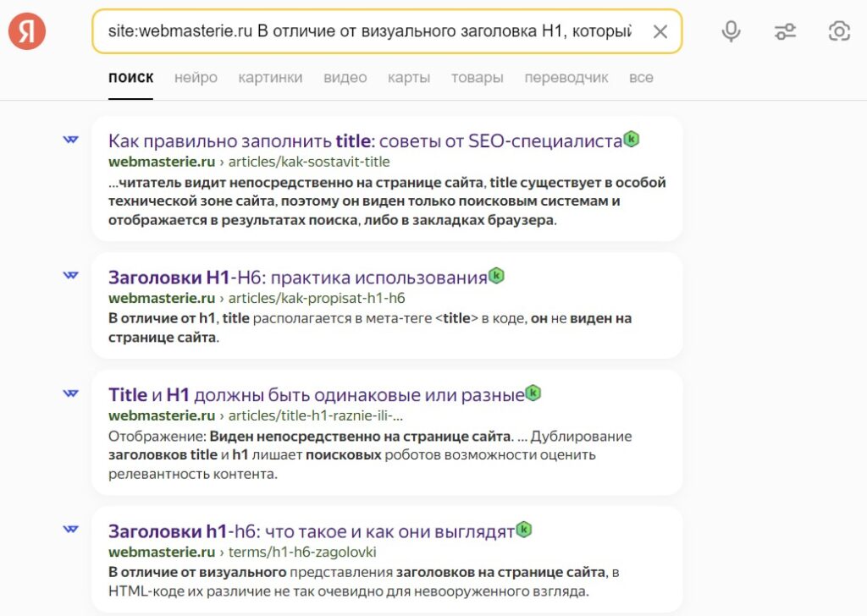Clear the search query with the X icon

(661, 30)
